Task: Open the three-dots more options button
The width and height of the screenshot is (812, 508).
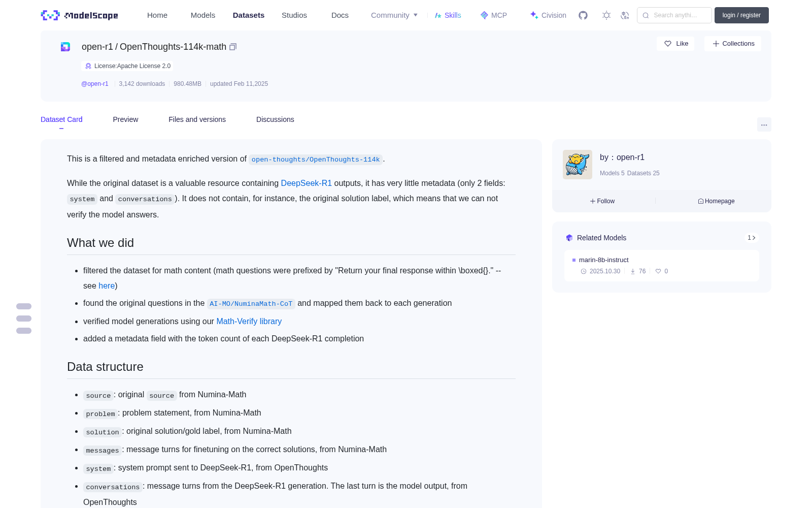Action: (x=764, y=124)
